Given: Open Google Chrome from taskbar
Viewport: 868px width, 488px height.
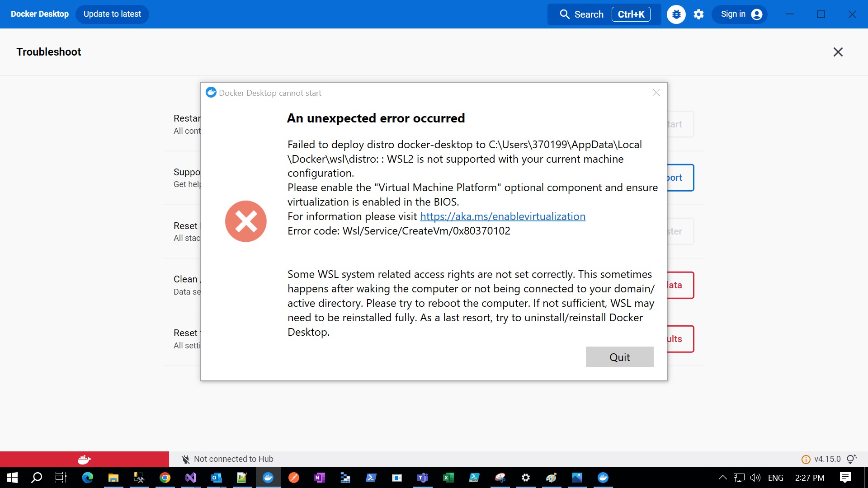Looking at the screenshot, I should tap(165, 478).
